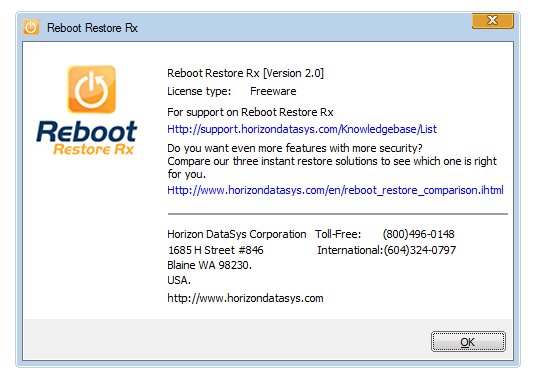This screenshot has width=540, height=388.
Task: Click 'For support on Reboot Restore Rx' text
Action: click(x=250, y=112)
